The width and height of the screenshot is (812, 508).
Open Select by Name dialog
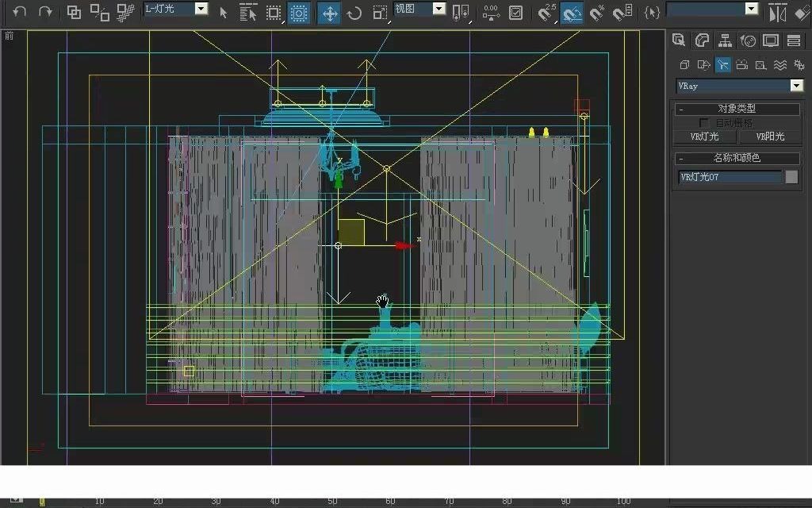point(248,12)
